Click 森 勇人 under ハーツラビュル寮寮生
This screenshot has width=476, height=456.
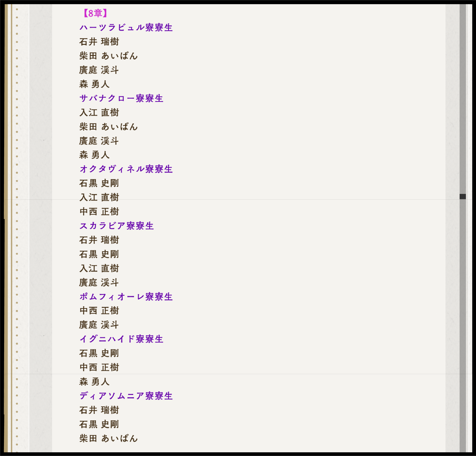pyautogui.click(x=94, y=84)
